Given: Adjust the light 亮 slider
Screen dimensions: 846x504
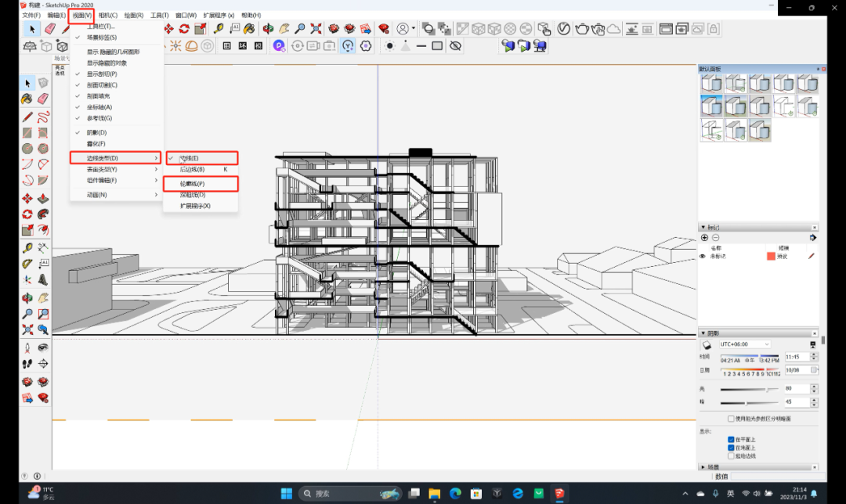Looking at the screenshot, I should pos(749,389).
